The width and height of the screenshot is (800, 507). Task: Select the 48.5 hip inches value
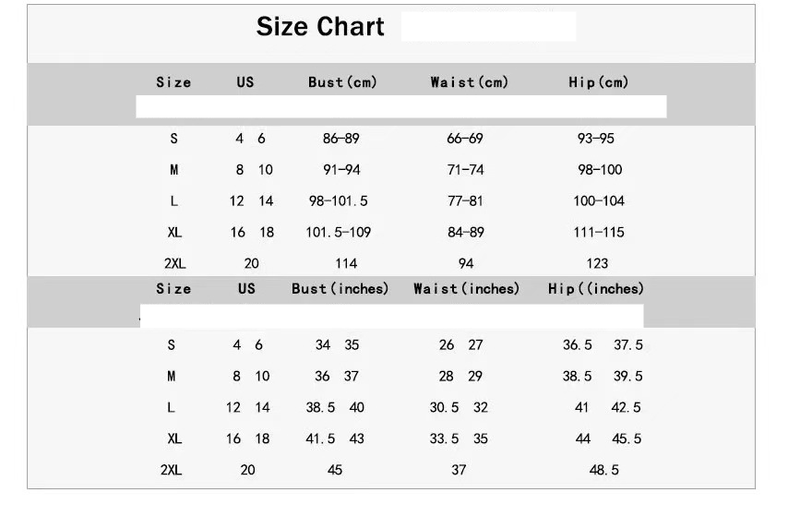[604, 470]
